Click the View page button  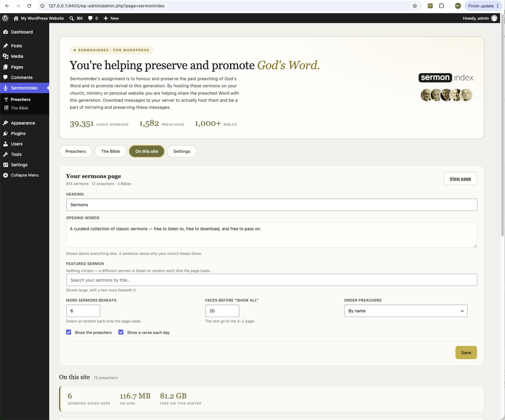coord(460,179)
